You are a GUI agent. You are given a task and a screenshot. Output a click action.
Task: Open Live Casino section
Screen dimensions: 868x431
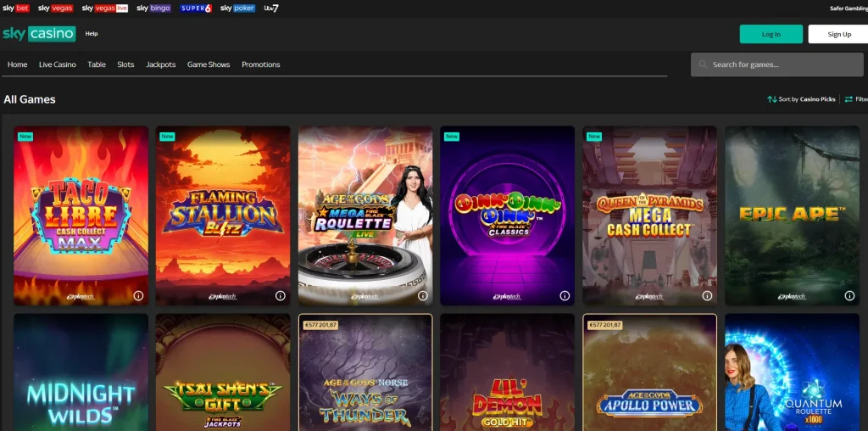pos(58,64)
